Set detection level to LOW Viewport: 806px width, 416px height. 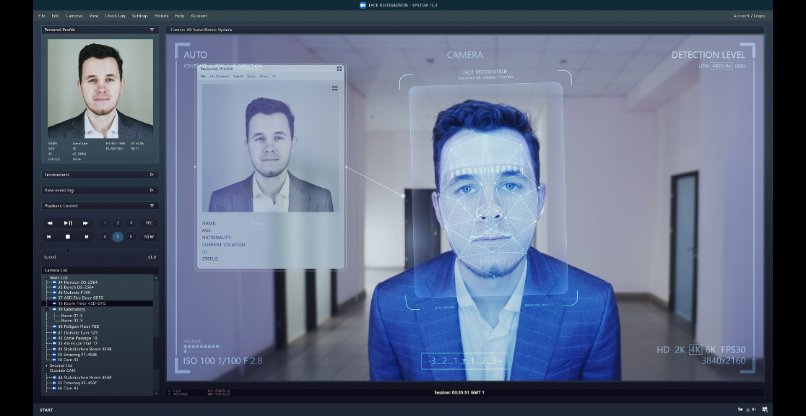click(704, 66)
